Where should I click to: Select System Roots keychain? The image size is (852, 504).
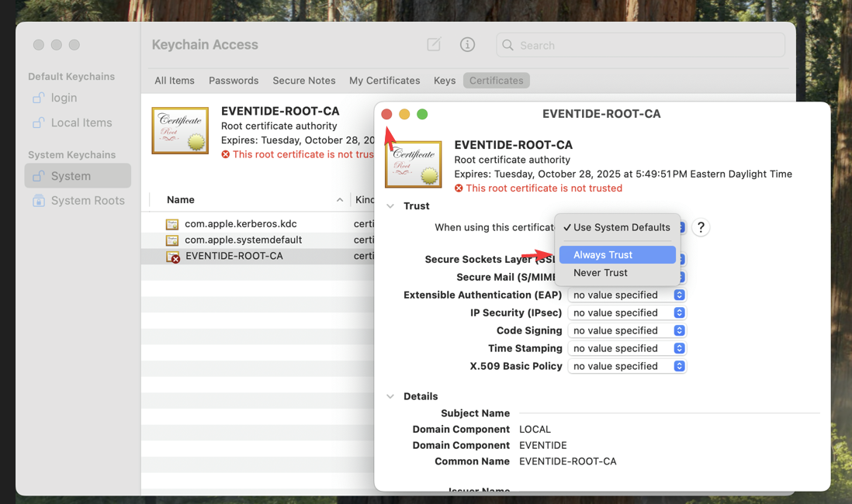87,200
